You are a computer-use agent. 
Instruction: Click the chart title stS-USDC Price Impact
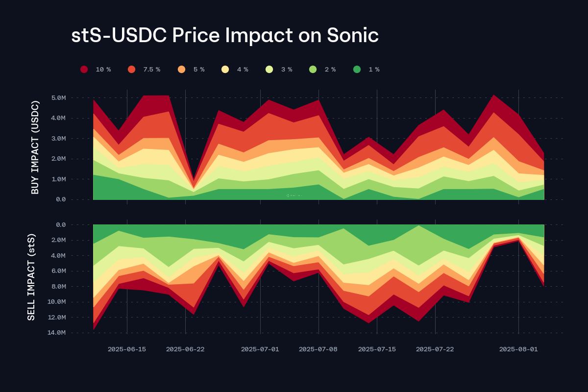(225, 36)
